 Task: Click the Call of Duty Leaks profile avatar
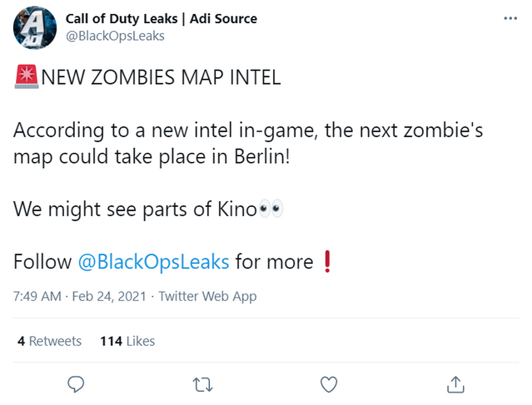coord(35,27)
